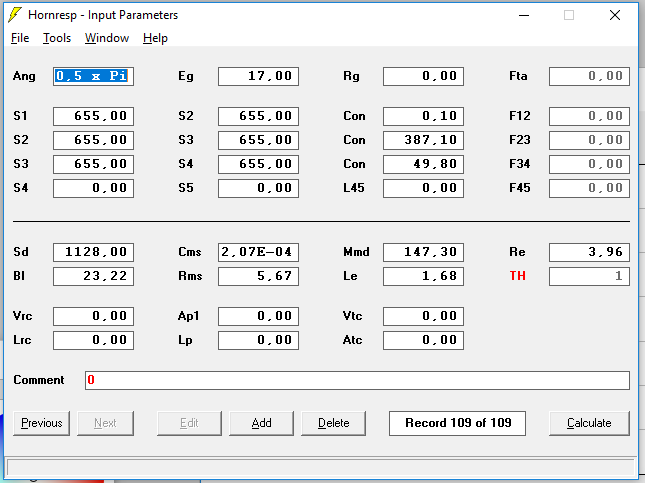Click the Hornresp lightning app icon
Viewport: 645px width, 483px height.
click(x=15, y=15)
